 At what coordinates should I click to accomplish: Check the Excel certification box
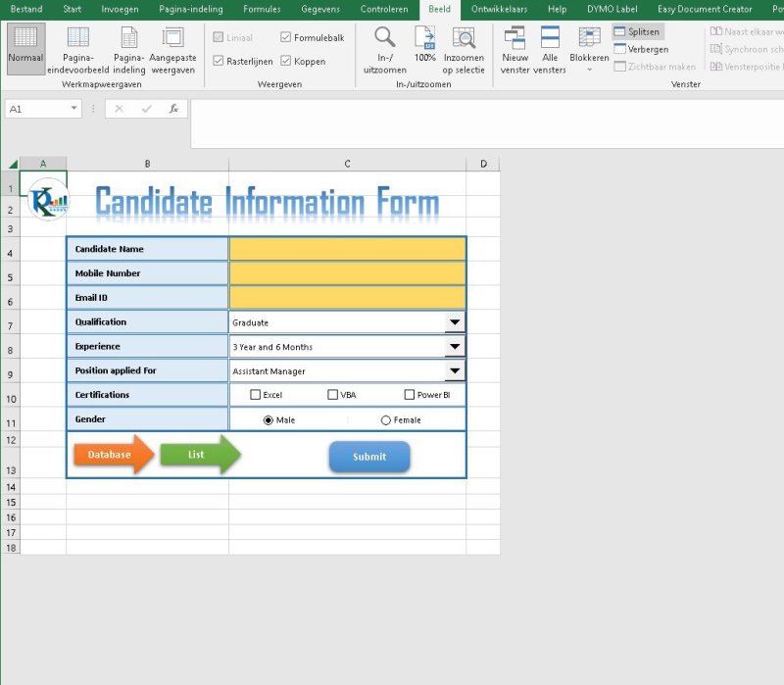255,395
